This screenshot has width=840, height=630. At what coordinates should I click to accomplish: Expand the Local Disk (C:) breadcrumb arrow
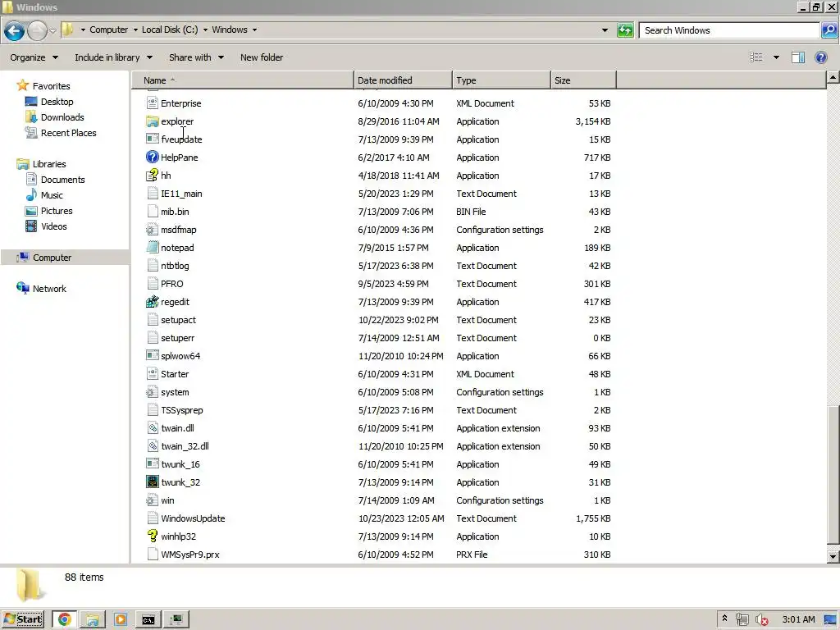[205, 30]
